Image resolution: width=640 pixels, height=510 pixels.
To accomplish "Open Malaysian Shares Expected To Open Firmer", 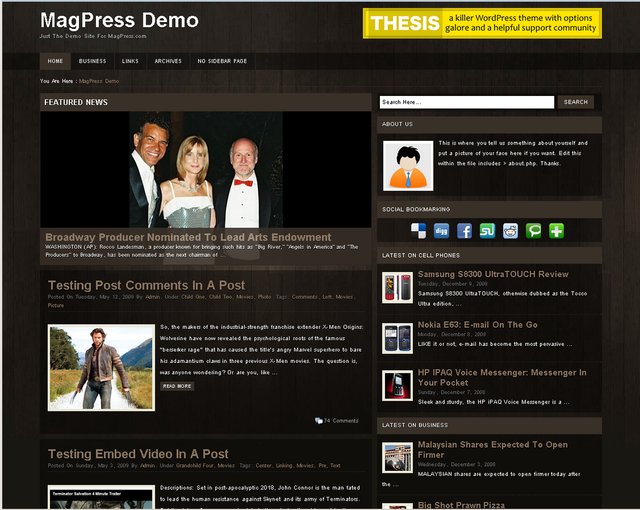I will pos(493,450).
